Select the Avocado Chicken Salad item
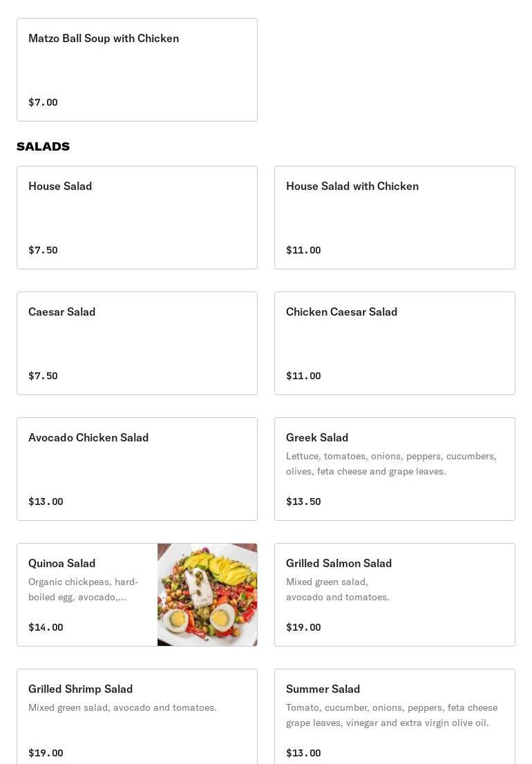This screenshot has height=764, width=532. tap(137, 469)
